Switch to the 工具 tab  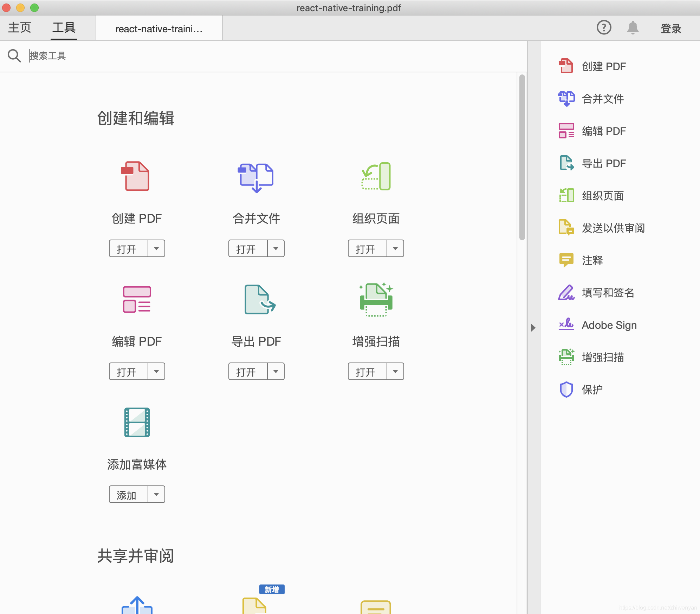click(x=64, y=27)
